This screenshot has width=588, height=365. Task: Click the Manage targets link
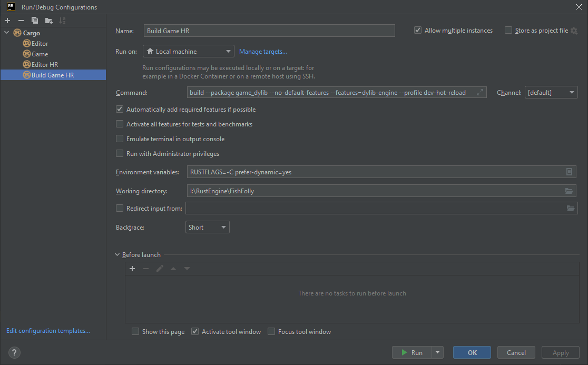coord(263,52)
